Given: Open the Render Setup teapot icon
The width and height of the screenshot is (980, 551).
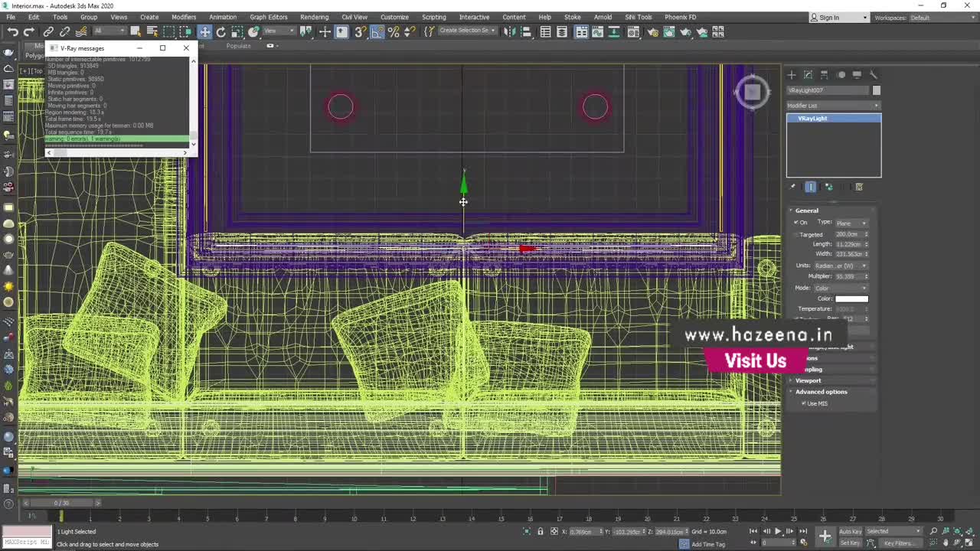Looking at the screenshot, I should click(x=652, y=31).
